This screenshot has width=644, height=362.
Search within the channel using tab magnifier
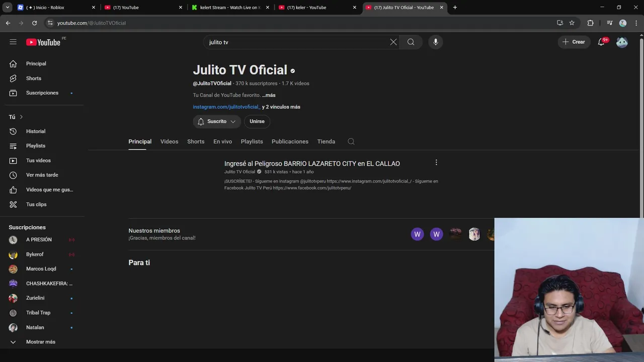pyautogui.click(x=351, y=142)
